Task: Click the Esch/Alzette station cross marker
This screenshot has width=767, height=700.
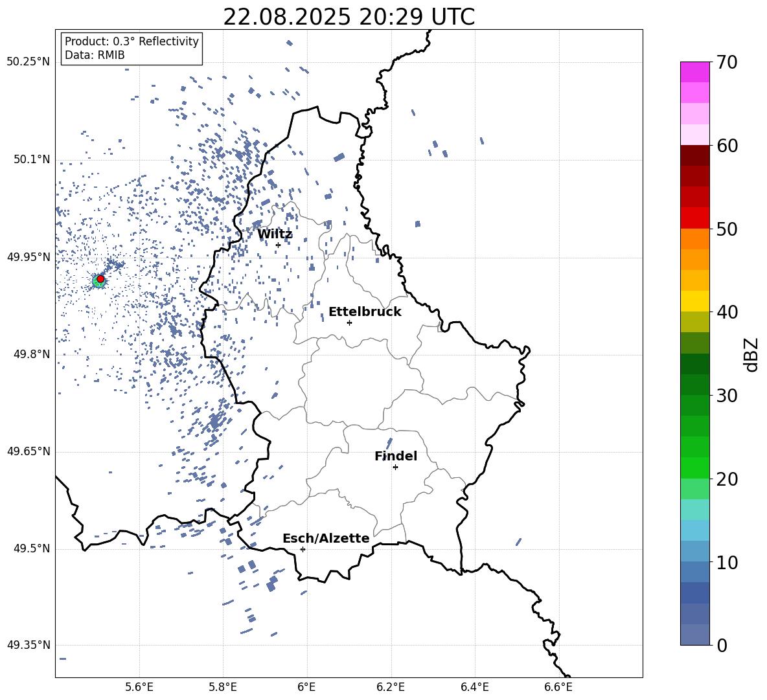Action: [x=303, y=549]
